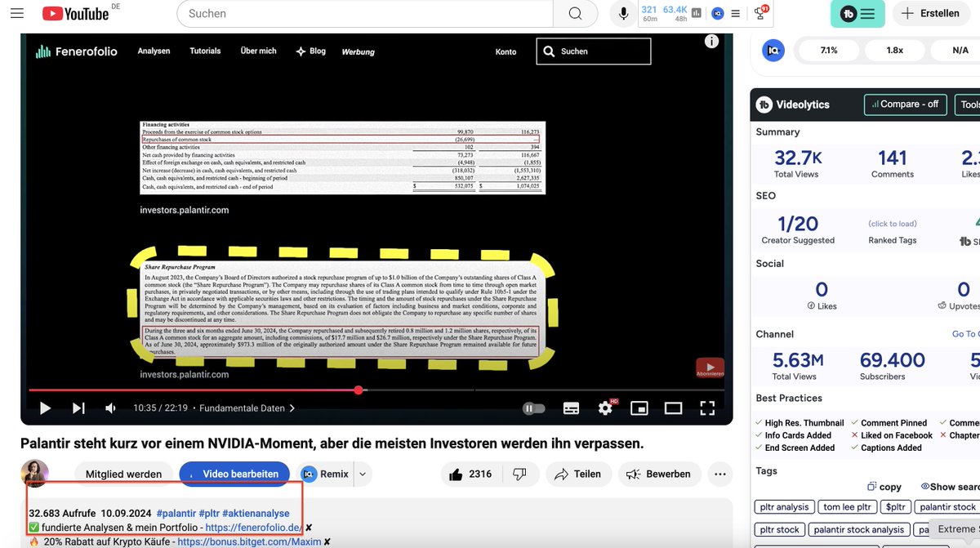Image resolution: width=980 pixels, height=548 pixels.
Task: Click vidIQ blue icon in top toolbar
Action: coord(718,13)
